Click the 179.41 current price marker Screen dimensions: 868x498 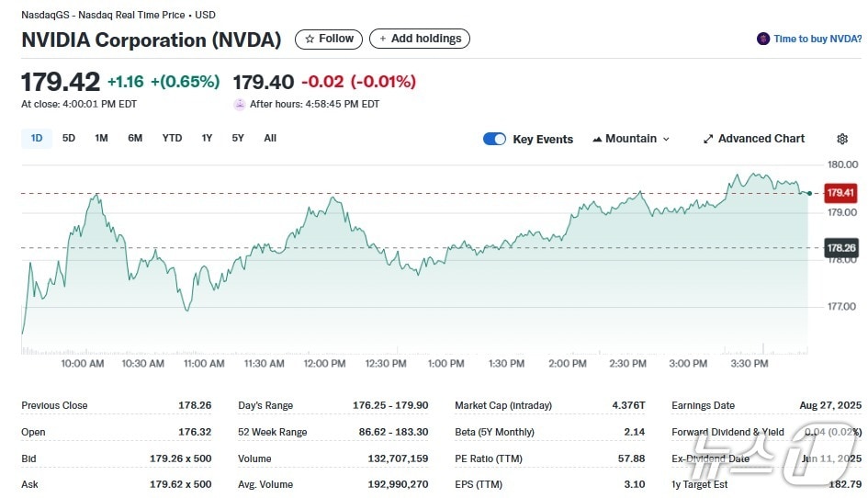pyautogui.click(x=840, y=193)
